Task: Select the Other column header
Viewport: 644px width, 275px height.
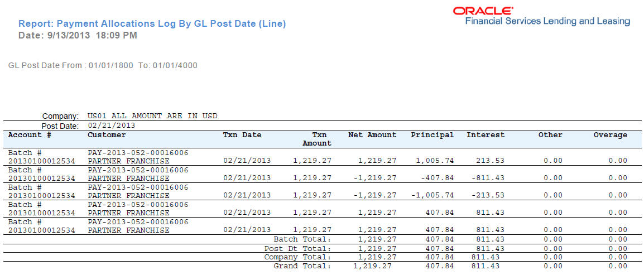Action: click(x=550, y=135)
